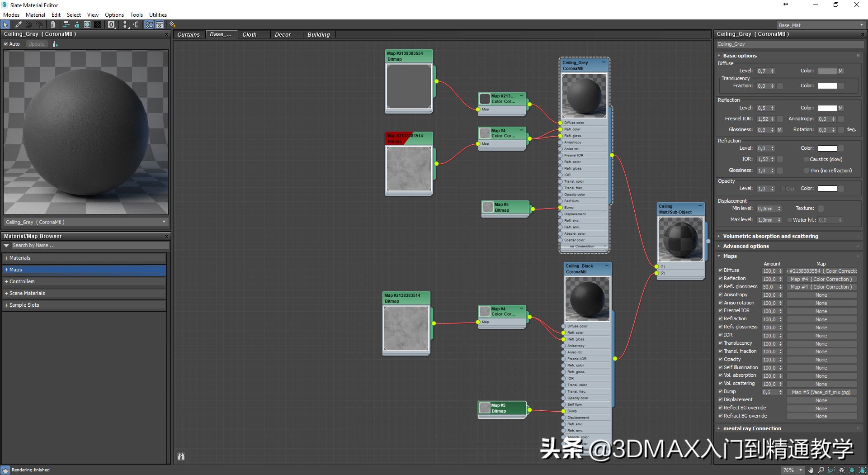Open the Base_Mat view dropdown

coord(861,25)
